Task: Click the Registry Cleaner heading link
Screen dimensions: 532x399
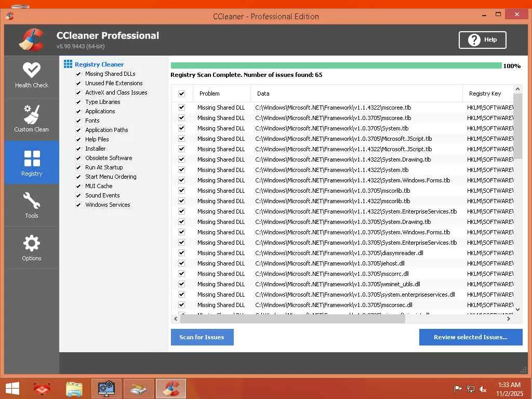Action: tap(99, 64)
